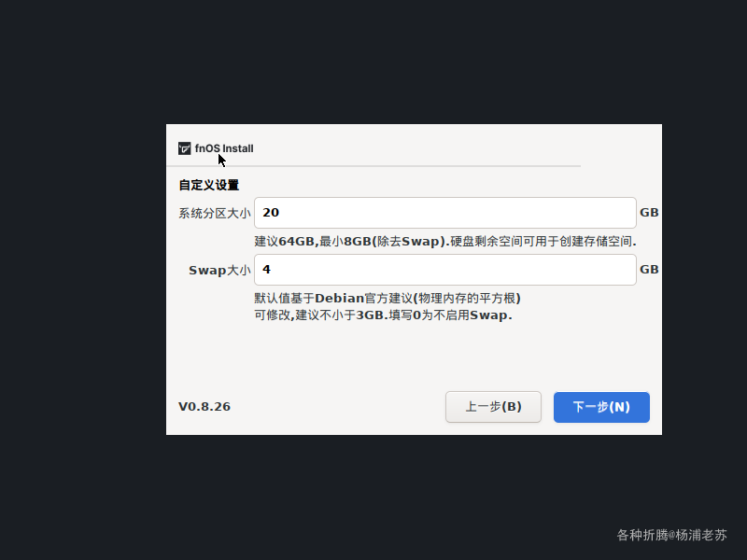Click the version text V0.8.26

tap(204, 407)
